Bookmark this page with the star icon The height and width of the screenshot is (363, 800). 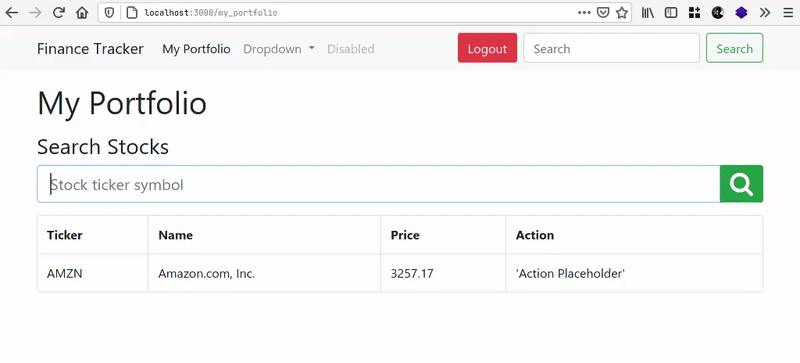(621, 13)
